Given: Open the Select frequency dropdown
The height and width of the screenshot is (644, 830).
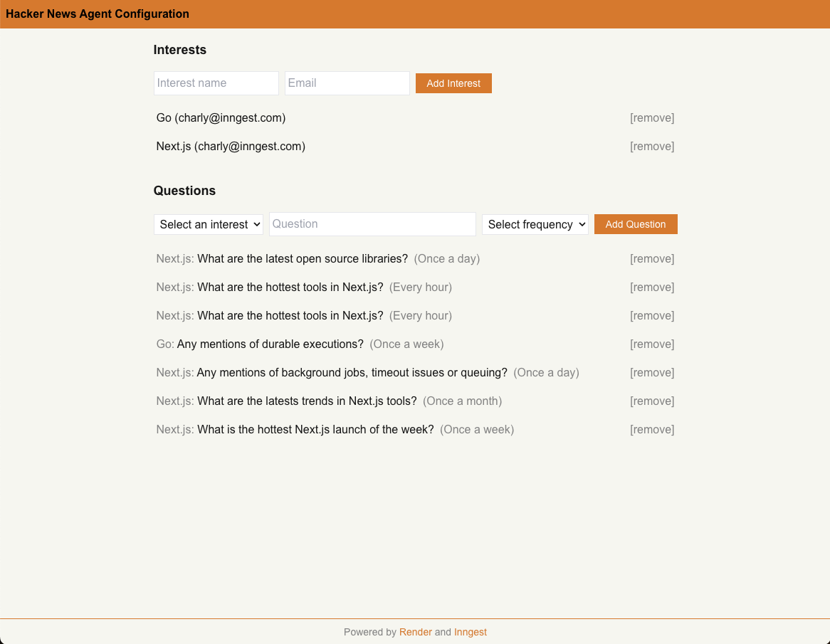Looking at the screenshot, I should pyautogui.click(x=535, y=224).
